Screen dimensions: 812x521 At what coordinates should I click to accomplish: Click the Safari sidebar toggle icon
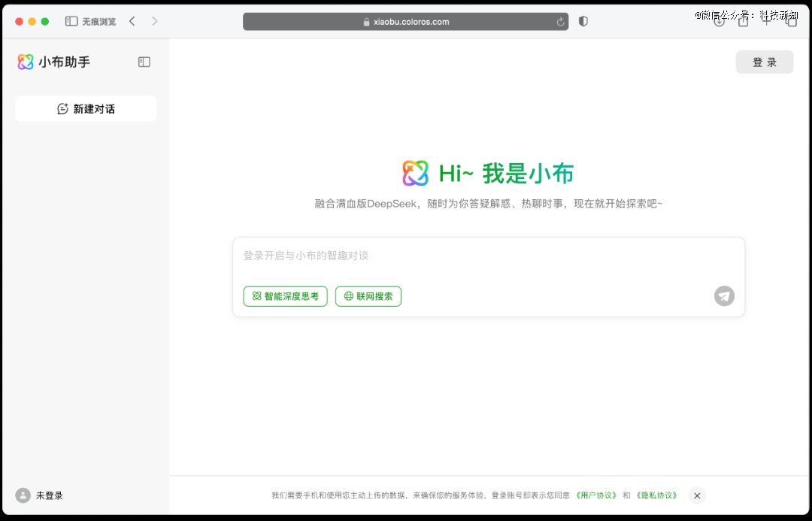(x=71, y=21)
